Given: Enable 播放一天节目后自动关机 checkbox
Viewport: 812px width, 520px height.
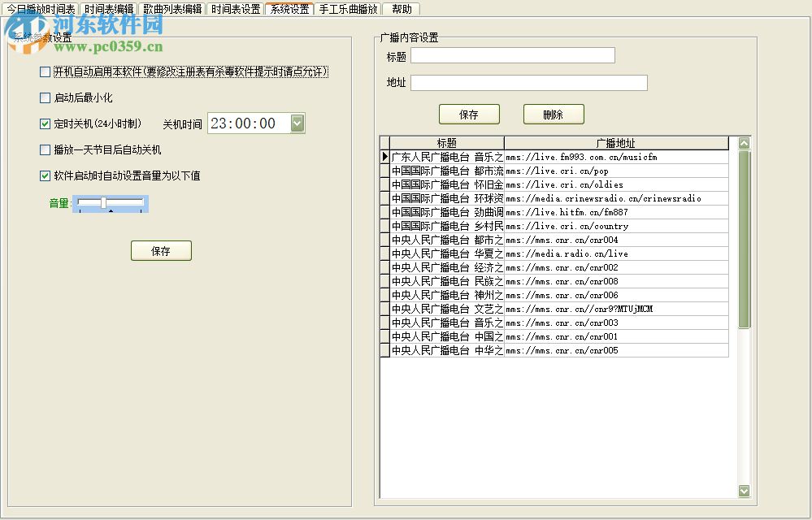Looking at the screenshot, I should pos(45,150).
